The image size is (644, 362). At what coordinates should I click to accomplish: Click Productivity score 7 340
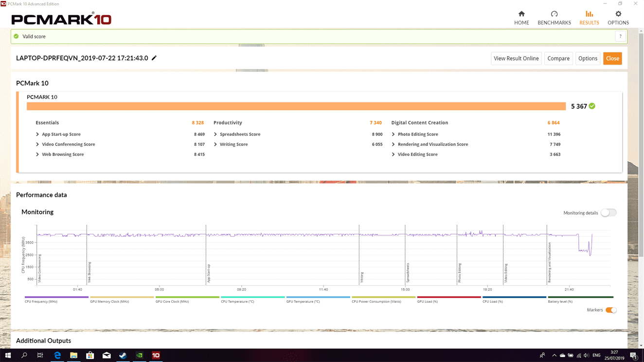(x=376, y=123)
